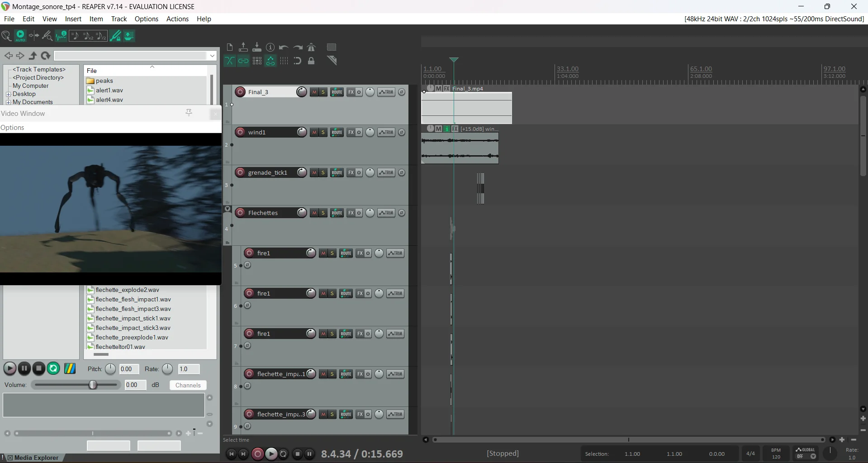This screenshot has height=463, width=868.
Task: Open the 4/4 time signature selector
Action: (750, 453)
